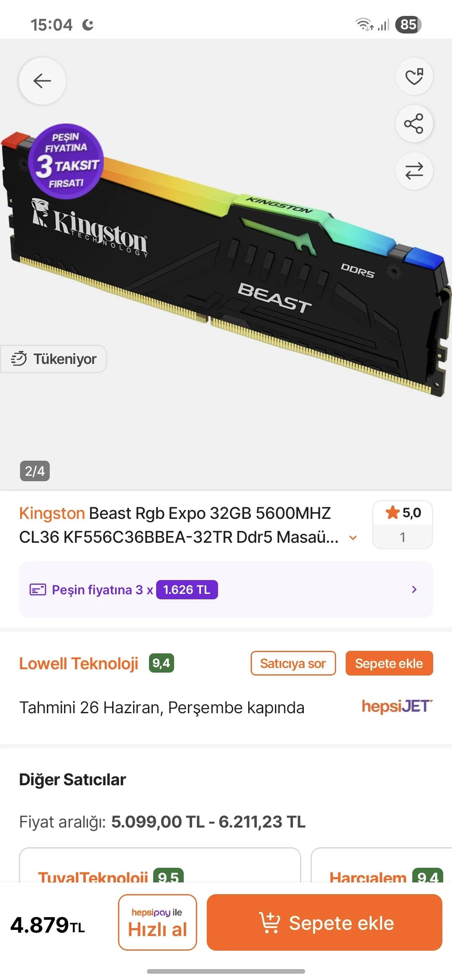
Task: Open Kingston brand link in title
Action: [52, 513]
